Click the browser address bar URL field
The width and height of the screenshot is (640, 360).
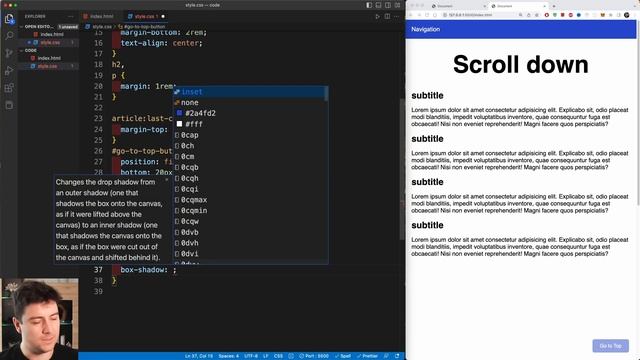click(480, 15)
